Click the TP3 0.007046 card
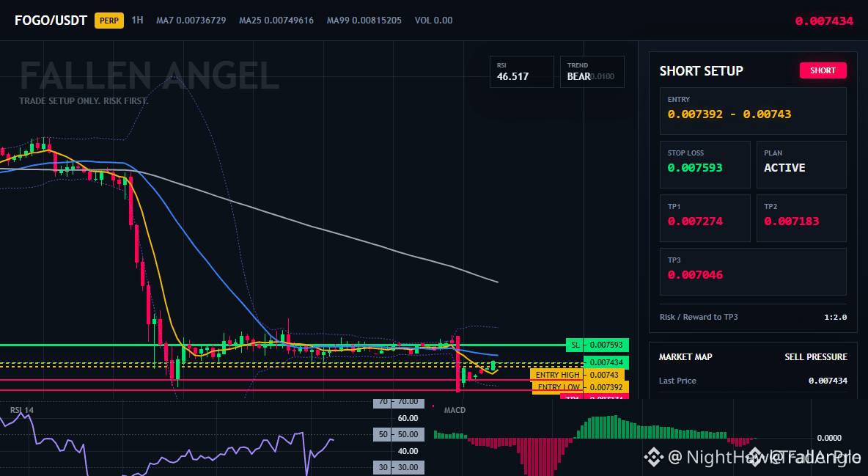 point(753,271)
